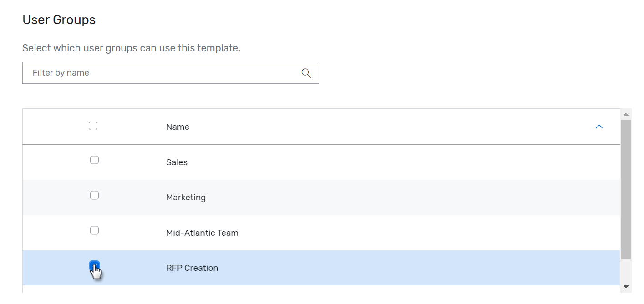
Task: Enable the Sales group checkbox
Action: pyautogui.click(x=94, y=160)
